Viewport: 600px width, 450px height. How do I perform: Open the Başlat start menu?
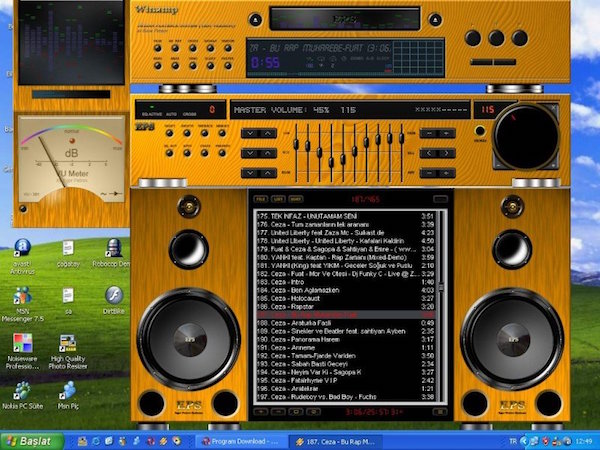pyautogui.click(x=32, y=441)
